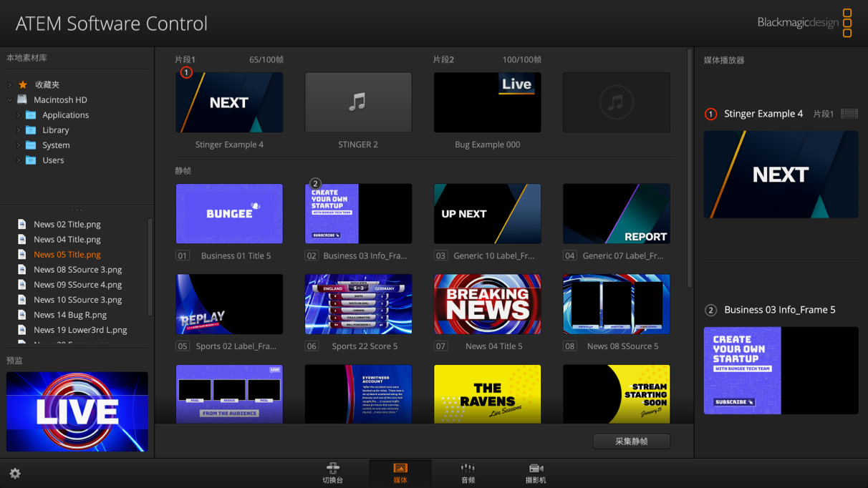Toggle media player 1 assignment on Stinger Example 4
868x488 pixels.
(x=712, y=113)
